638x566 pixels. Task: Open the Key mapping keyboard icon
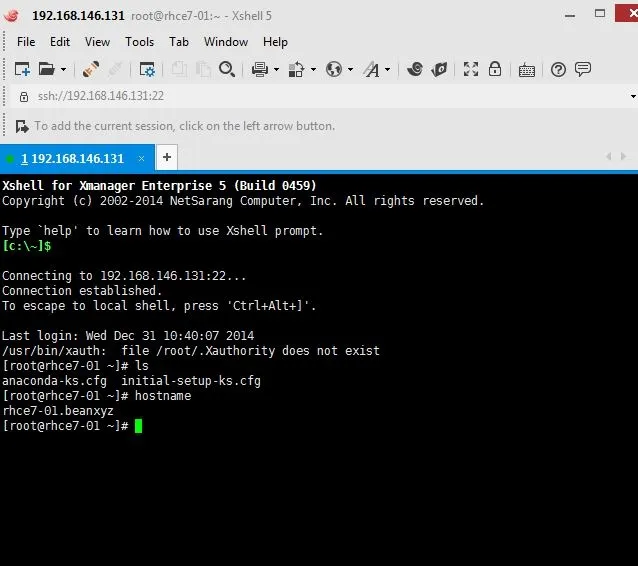point(527,70)
